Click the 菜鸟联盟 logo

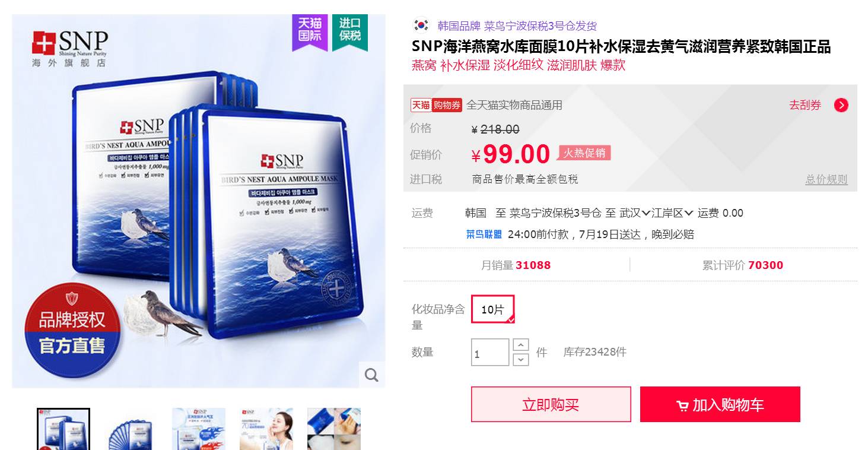tap(484, 234)
